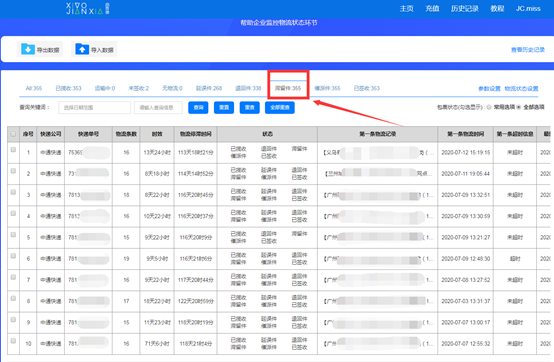Click the 导出数据 download folder icon

28,49
